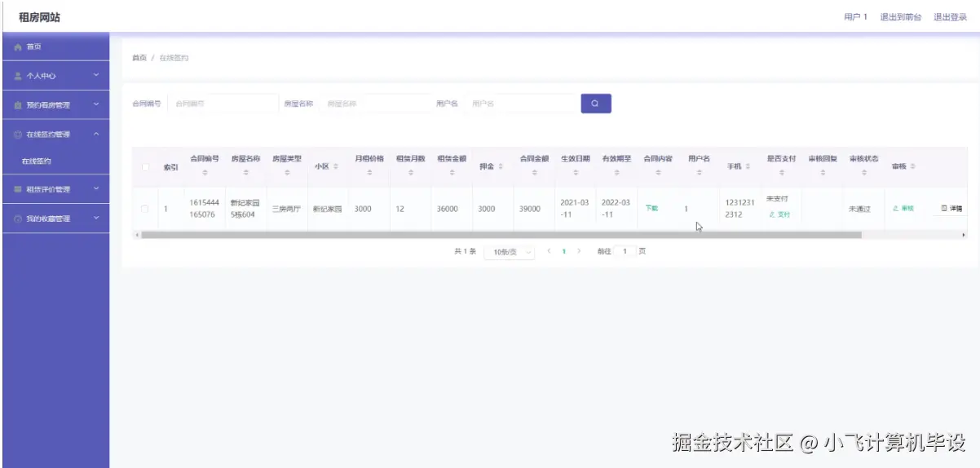Expand the 预约看房管理 menu chevron
980x468 pixels.
tap(96, 104)
